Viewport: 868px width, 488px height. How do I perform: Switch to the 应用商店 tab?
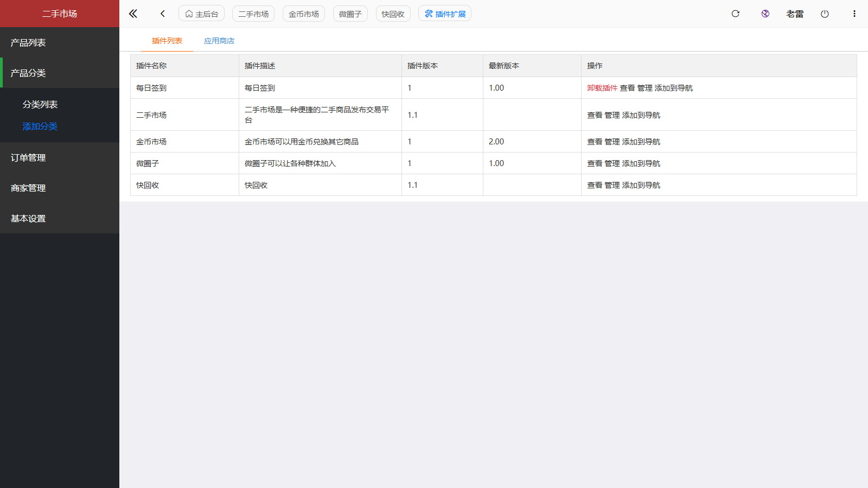coord(219,41)
